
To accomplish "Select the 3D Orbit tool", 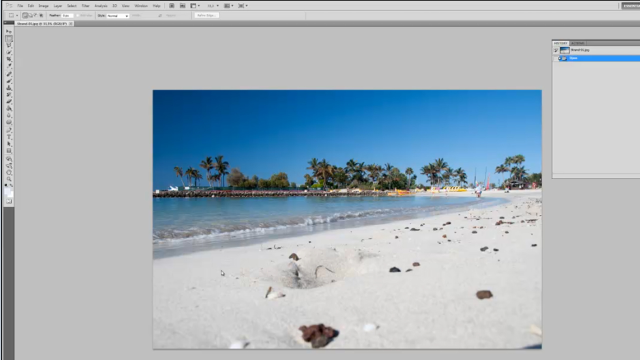I will coord(9,166).
